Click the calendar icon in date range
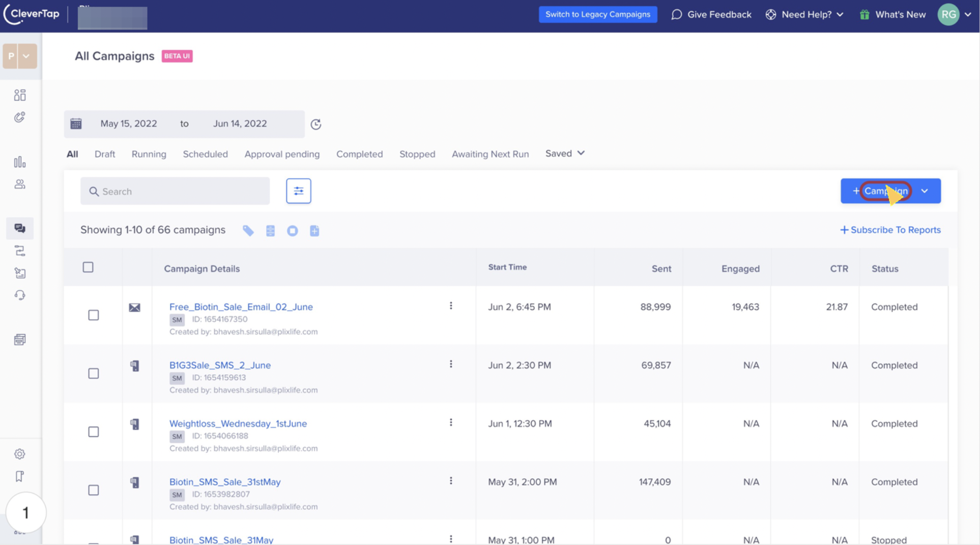Image resolution: width=980 pixels, height=545 pixels. 76,124
